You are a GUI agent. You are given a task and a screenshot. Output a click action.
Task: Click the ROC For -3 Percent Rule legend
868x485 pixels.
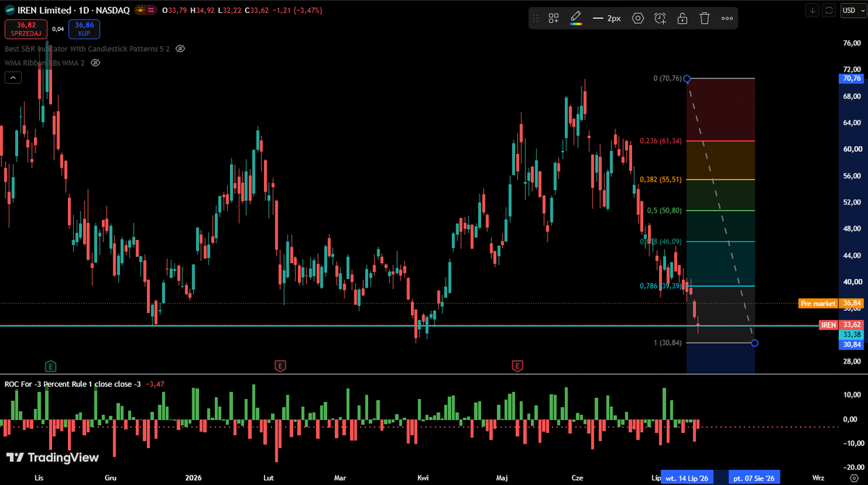pyautogui.click(x=72, y=384)
